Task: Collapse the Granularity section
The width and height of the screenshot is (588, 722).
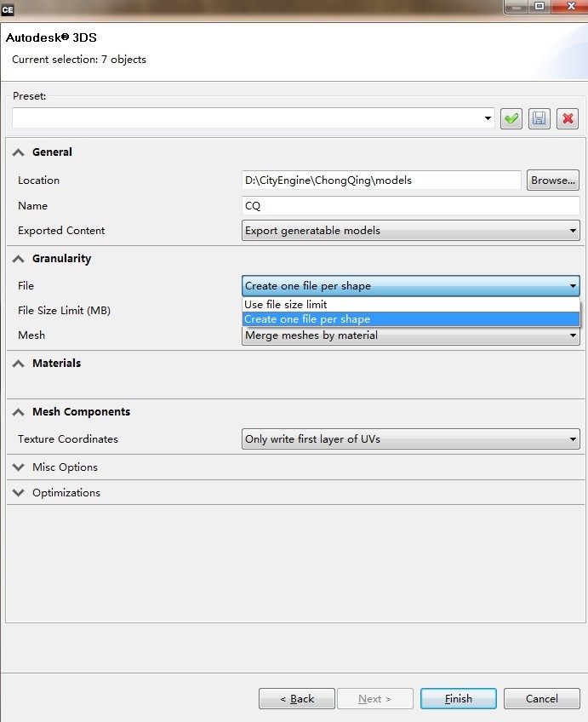Action: click(x=19, y=259)
